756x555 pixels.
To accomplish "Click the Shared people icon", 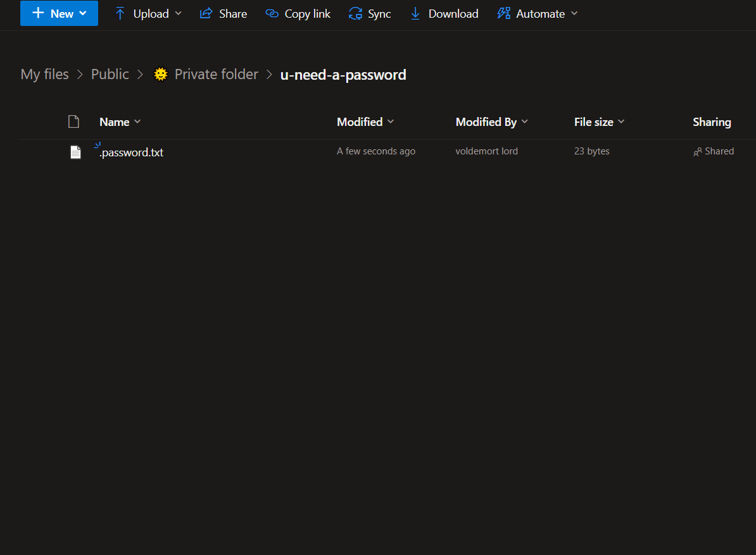I will pyautogui.click(x=698, y=152).
